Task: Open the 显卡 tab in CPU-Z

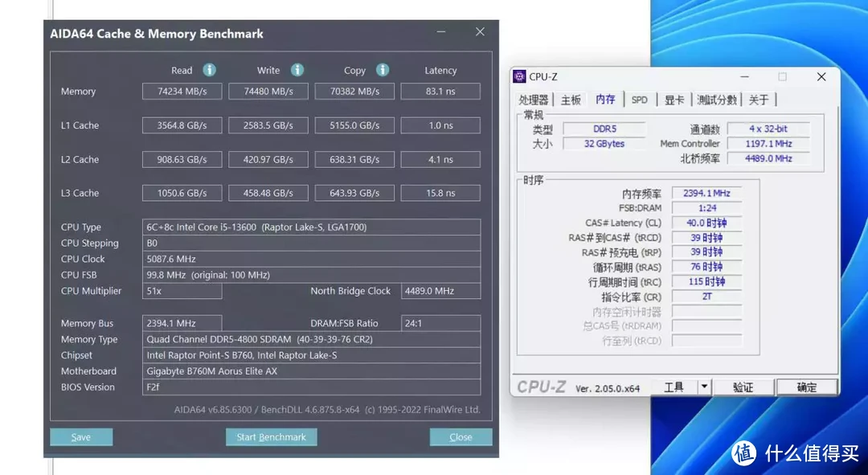Action: point(674,100)
